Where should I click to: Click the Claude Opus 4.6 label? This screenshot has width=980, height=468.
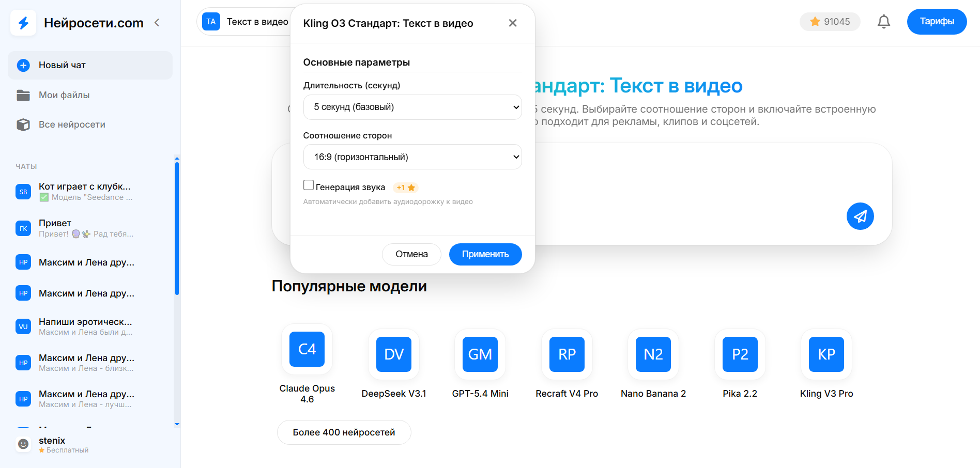click(307, 394)
